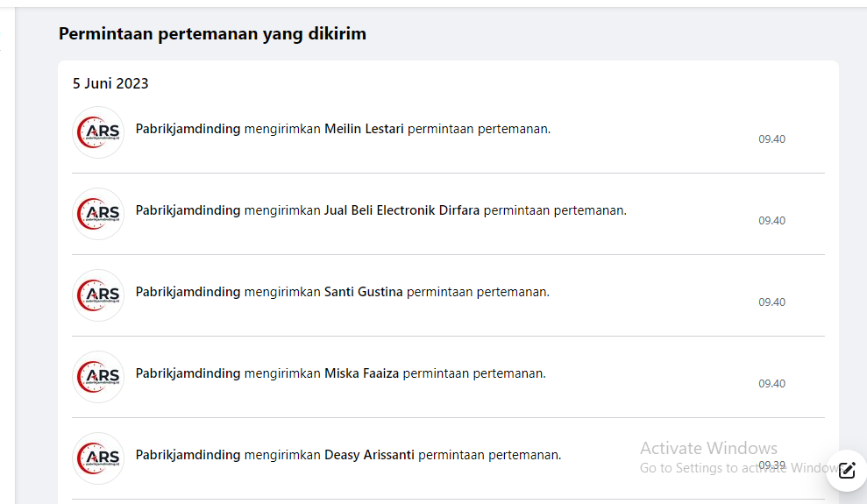This screenshot has height=504, width=867.
Task: Open the Meilin Lestari profile link
Action: coord(364,129)
